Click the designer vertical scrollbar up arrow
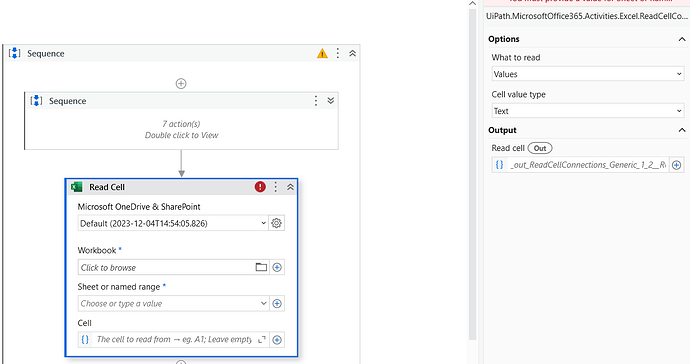The image size is (690, 364). click(472, 4)
